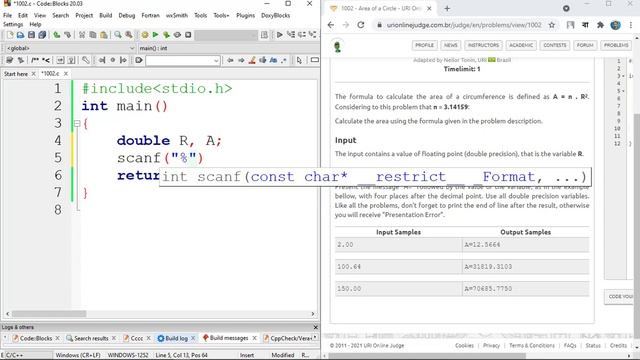Start debugger with the Debug/Continue arrow icon

pyautogui.click(x=280, y=35)
